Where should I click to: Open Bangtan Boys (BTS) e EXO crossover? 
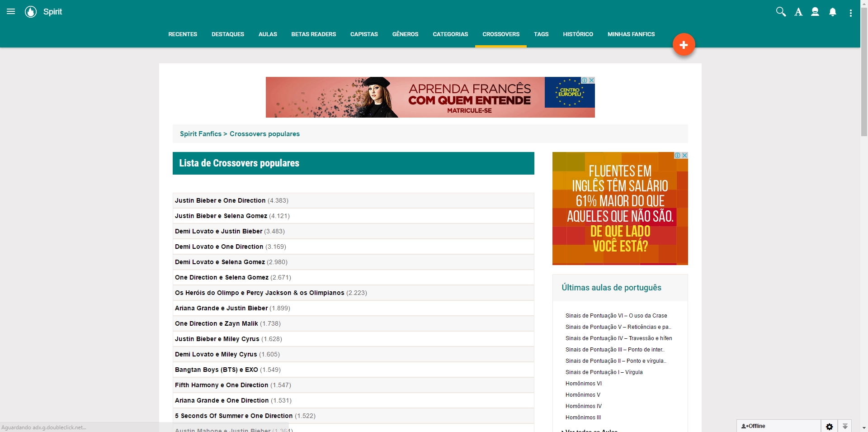click(x=217, y=370)
